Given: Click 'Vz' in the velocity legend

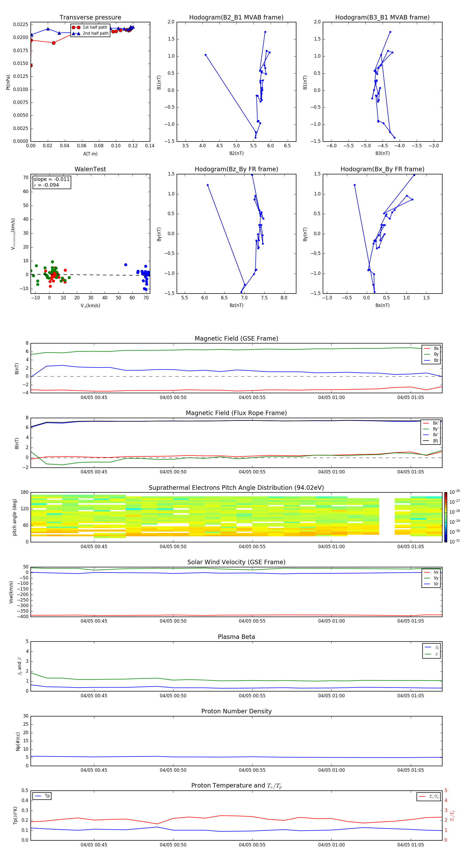Looking at the screenshot, I should 431,584.
